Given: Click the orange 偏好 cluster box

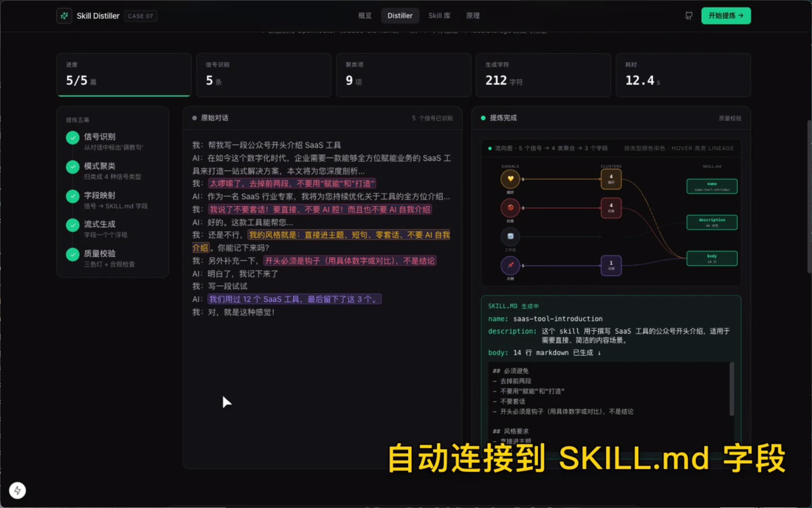Looking at the screenshot, I should pyautogui.click(x=611, y=179).
